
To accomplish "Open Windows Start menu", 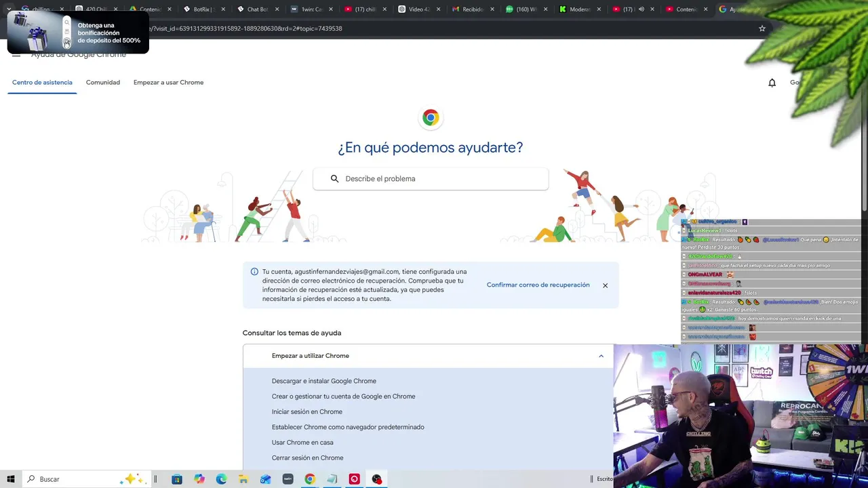I will 11,479.
